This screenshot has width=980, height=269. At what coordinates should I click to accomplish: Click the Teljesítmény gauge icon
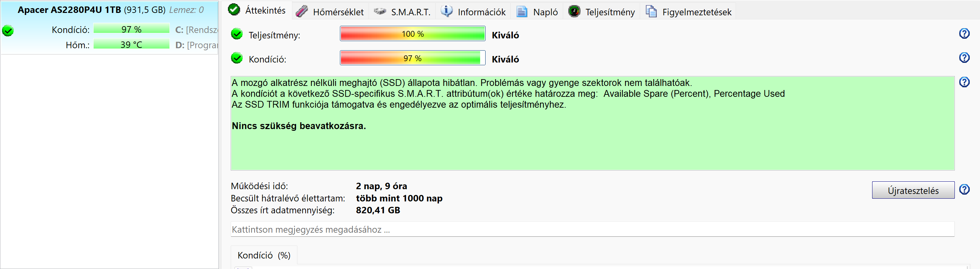pos(574,12)
